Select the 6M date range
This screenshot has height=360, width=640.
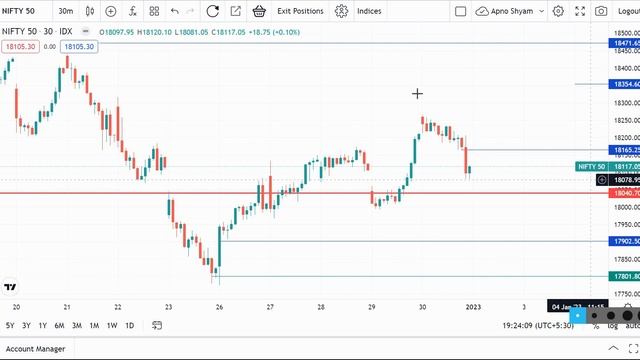(x=60, y=325)
